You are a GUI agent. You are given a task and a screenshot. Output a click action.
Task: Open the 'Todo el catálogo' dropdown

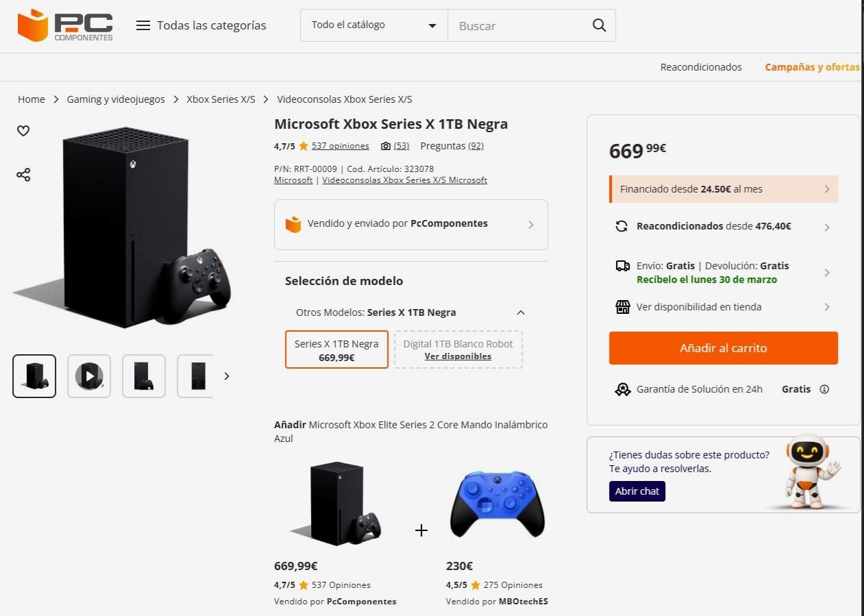point(373,25)
